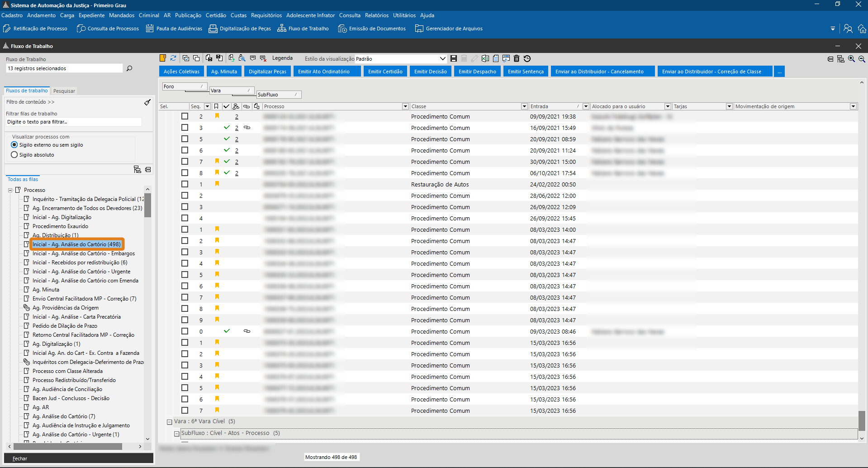
Task: Click the zoom out magnifier icon
Action: pos(862,59)
